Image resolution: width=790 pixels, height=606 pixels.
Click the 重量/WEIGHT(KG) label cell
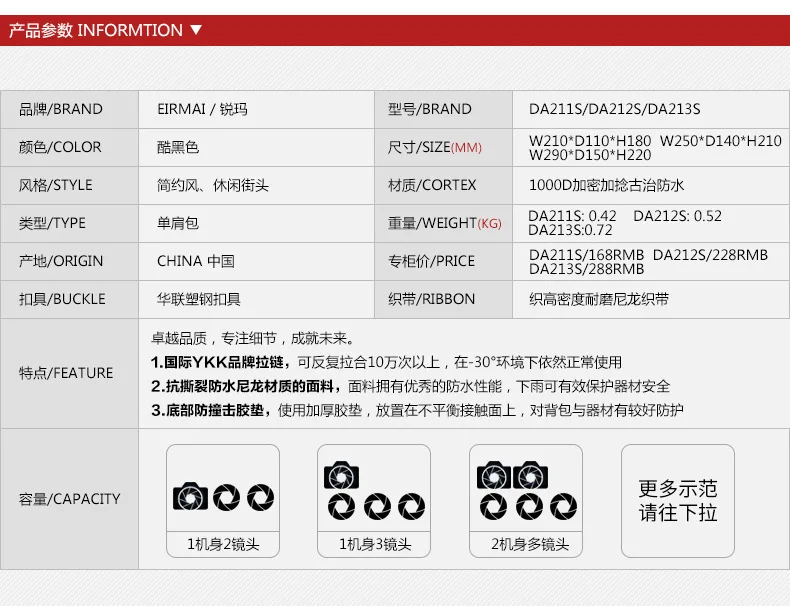point(443,223)
